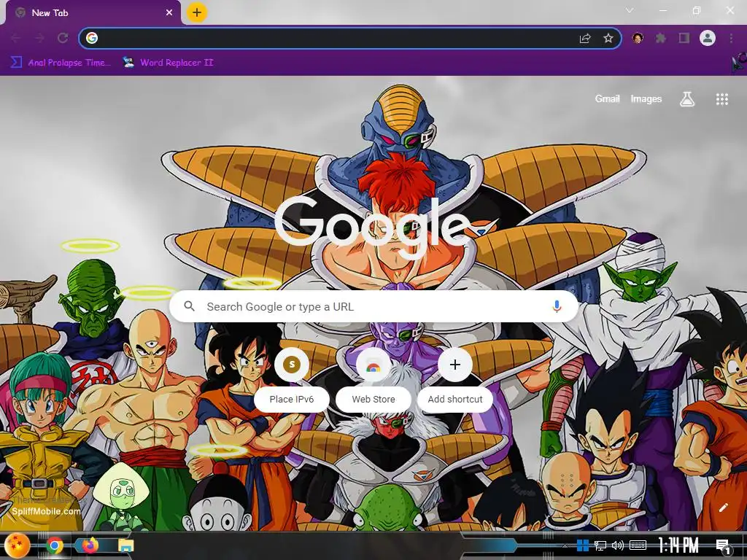The image size is (747, 560).
Task: Open the volume speaker tray icon
Action: pyautogui.click(x=618, y=545)
